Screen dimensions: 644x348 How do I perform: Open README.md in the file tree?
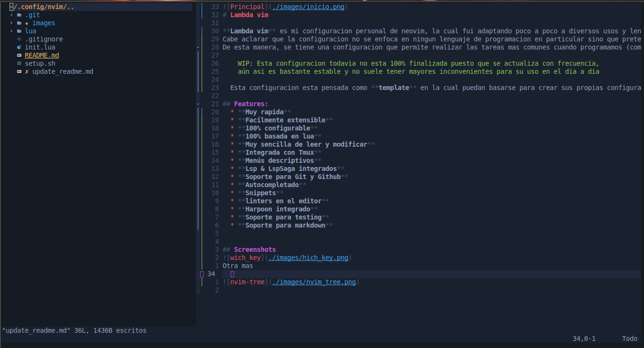coord(42,55)
